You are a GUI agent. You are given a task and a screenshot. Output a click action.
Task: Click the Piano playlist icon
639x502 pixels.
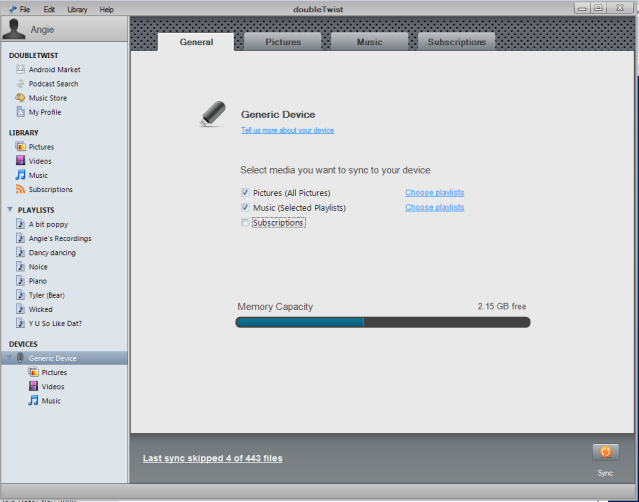pyautogui.click(x=20, y=281)
